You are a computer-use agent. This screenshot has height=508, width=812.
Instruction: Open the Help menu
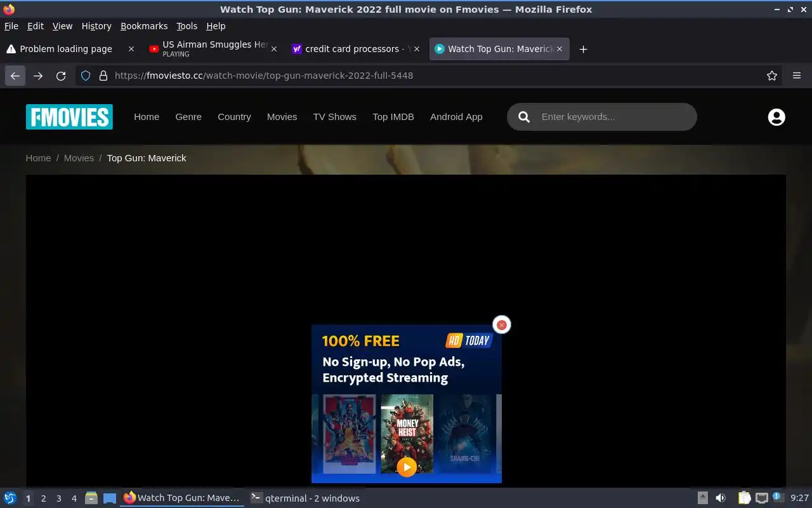coord(216,26)
